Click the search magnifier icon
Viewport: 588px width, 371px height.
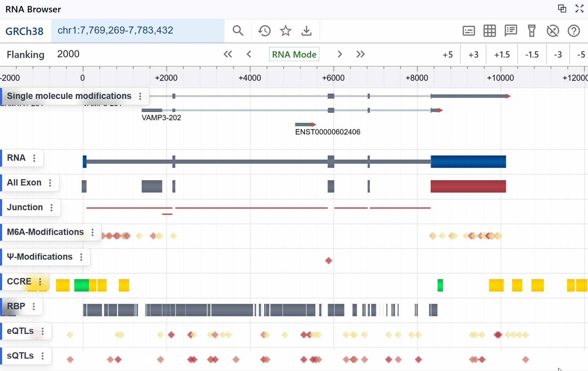click(x=238, y=31)
